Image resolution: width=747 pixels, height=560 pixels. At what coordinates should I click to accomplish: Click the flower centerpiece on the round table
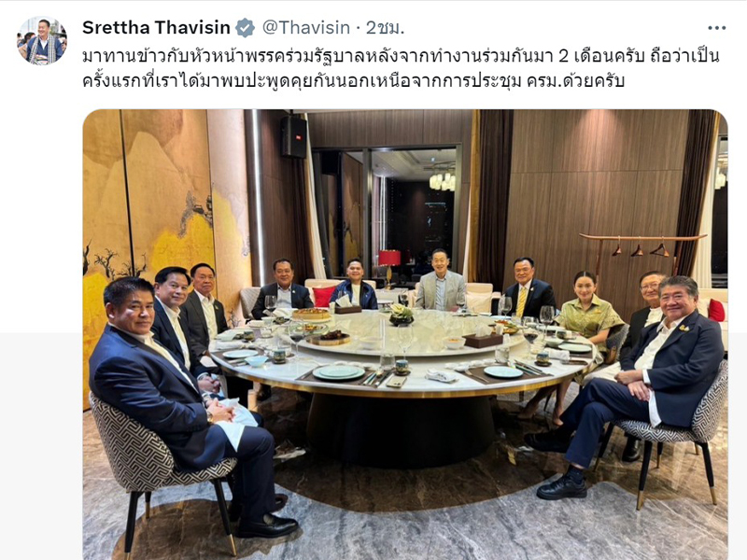[x=402, y=315]
